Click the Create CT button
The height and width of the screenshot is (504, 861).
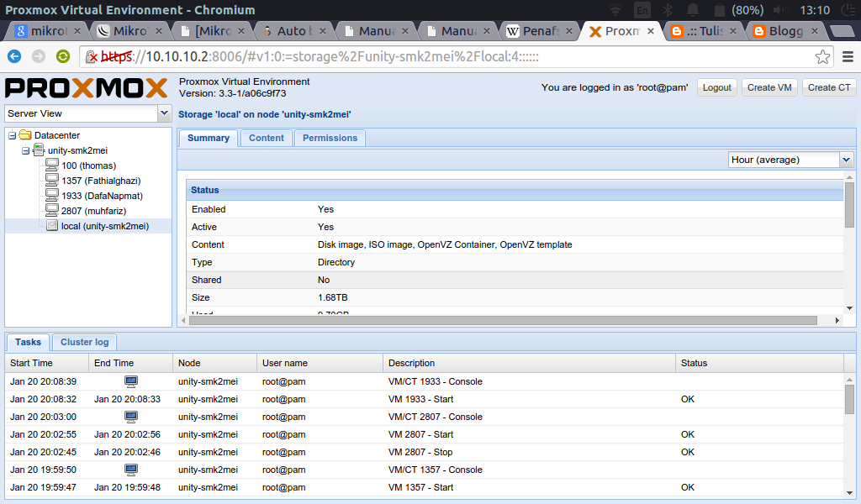(x=828, y=87)
